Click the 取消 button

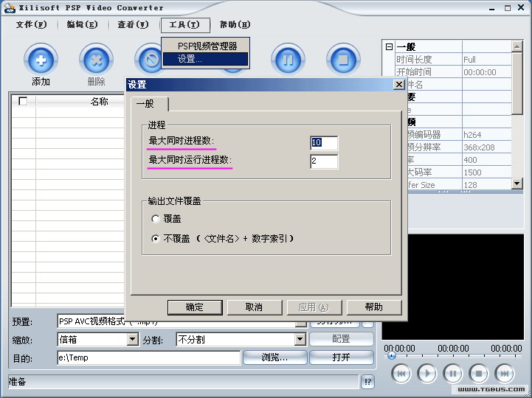[255, 307]
